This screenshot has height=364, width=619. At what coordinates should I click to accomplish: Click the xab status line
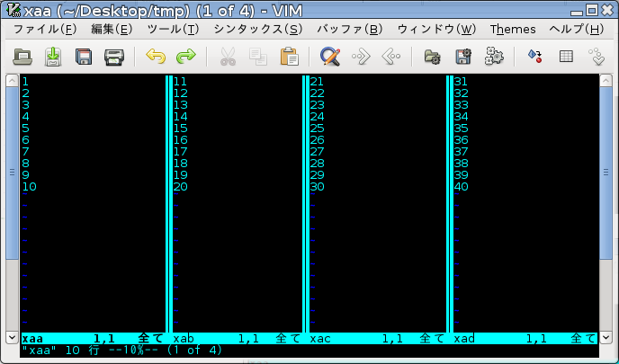(238, 338)
